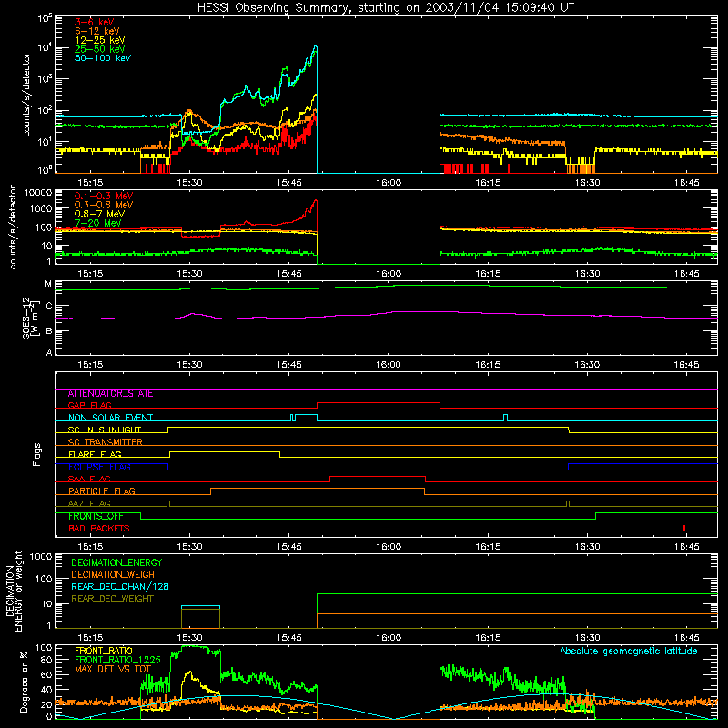Viewport: 728px width, 728px height.
Task: Click the ATTENUATOR_STATE flag label
Action: point(110,394)
